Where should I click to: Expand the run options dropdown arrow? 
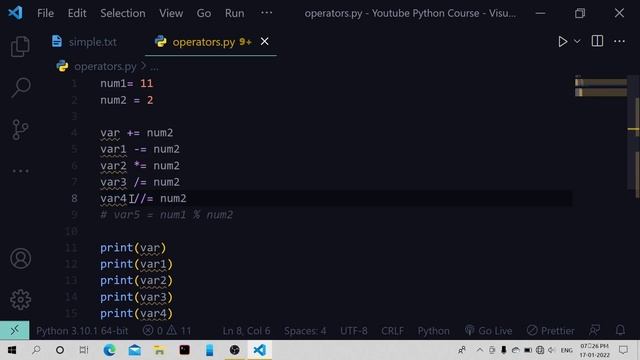click(x=577, y=42)
